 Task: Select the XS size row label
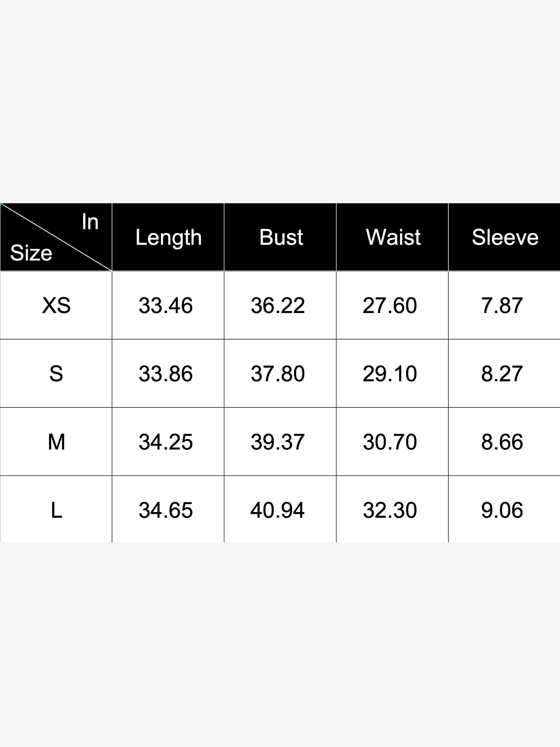click(x=56, y=306)
